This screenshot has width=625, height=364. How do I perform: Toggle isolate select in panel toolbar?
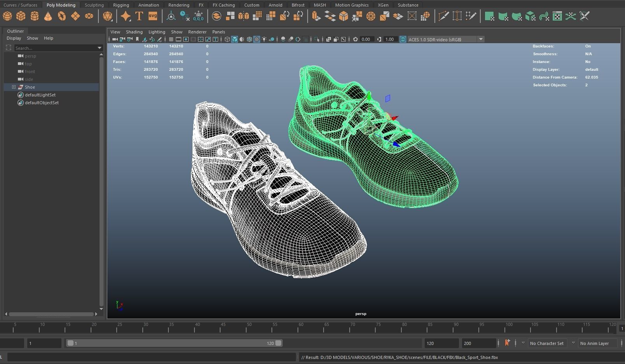pyautogui.click(x=317, y=39)
